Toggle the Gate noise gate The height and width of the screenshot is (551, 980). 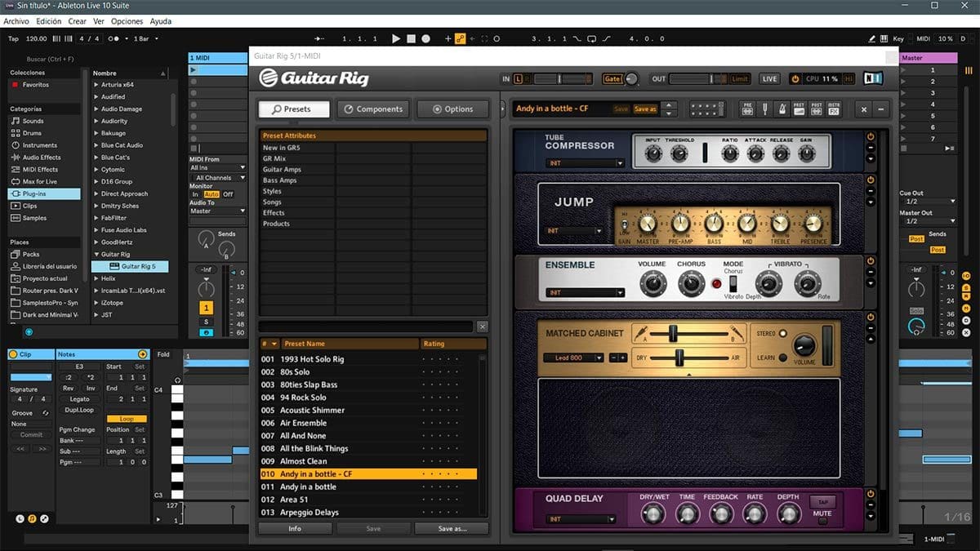(612, 78)
